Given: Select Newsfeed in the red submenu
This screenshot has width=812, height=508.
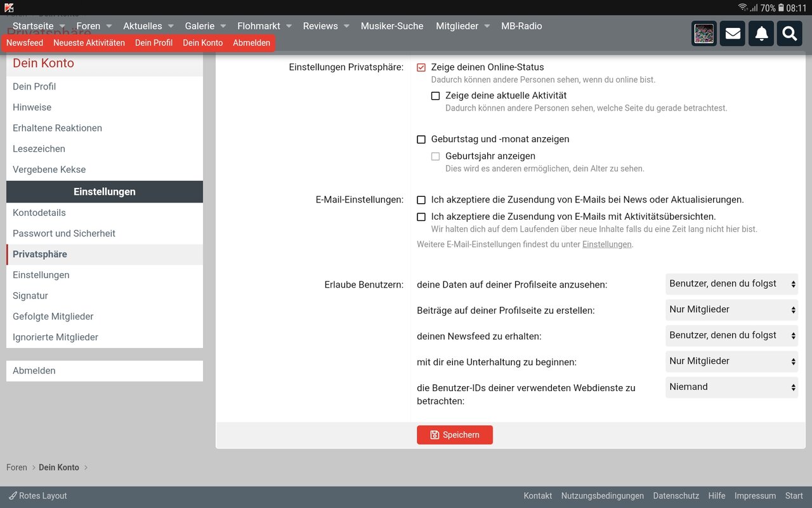Looking at the screenshot, I should [x=25, y=43].
